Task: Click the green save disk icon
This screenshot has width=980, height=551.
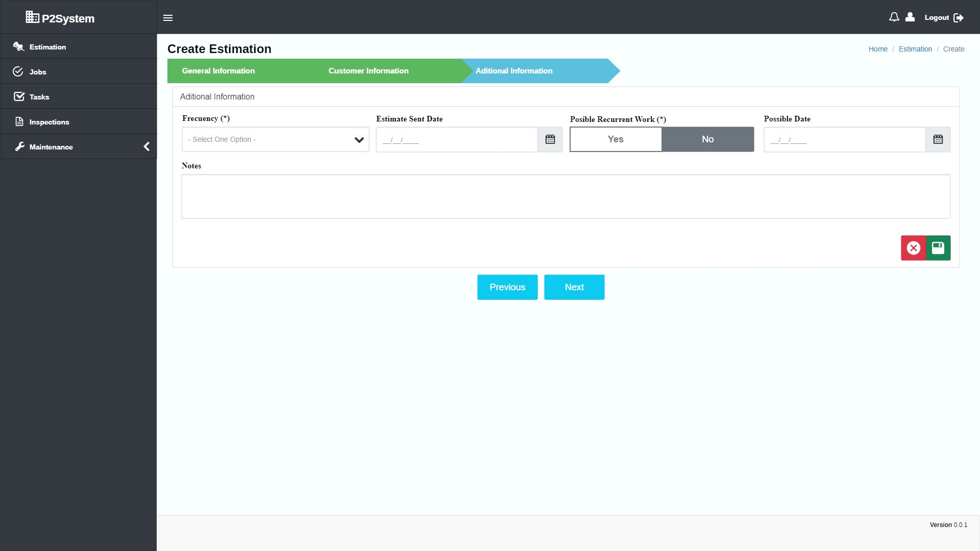Action: click(938, 248)
